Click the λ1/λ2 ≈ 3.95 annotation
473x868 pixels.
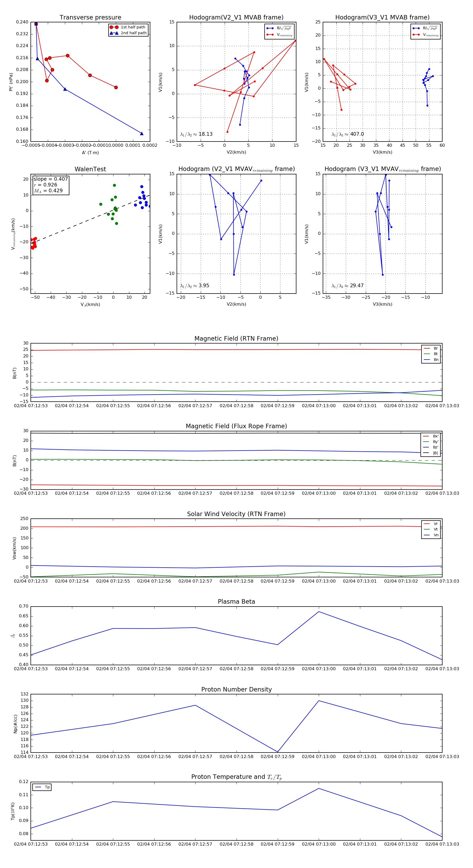coord(194,286)
